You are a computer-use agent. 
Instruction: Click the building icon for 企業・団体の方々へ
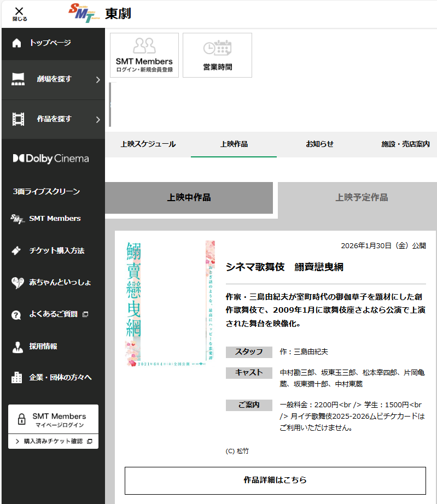coord(17,377)
